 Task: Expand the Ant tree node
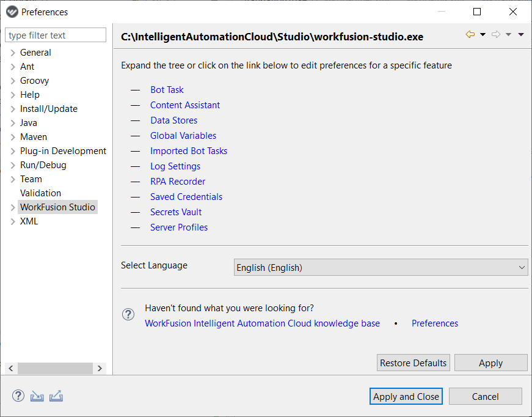coord(13,67)
